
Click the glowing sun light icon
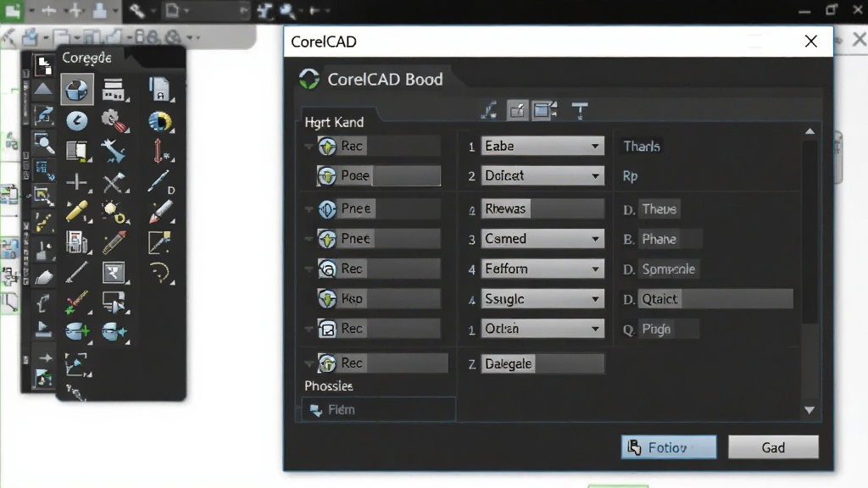114,212
